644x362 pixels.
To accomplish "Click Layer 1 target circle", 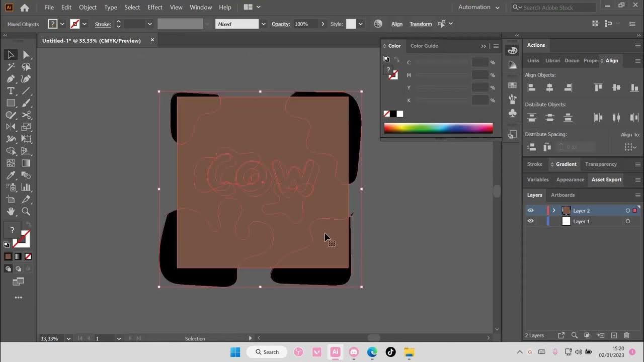I will pyautogui.click(x=627, y=221).
